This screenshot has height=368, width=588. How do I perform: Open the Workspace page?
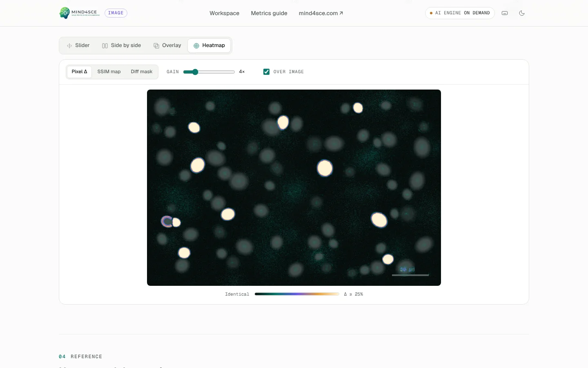point(224,13)
